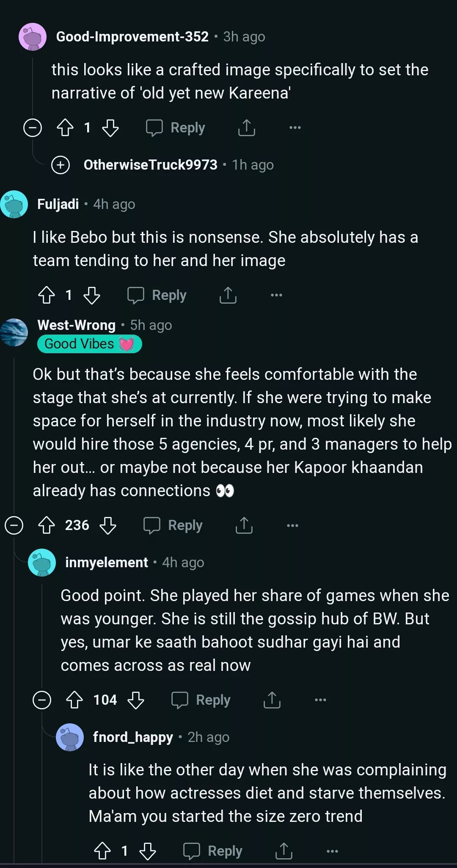Collapse inmyelement's comment thread
The width and height of the screenshot is (457, 868).
(x=42, y=700)
